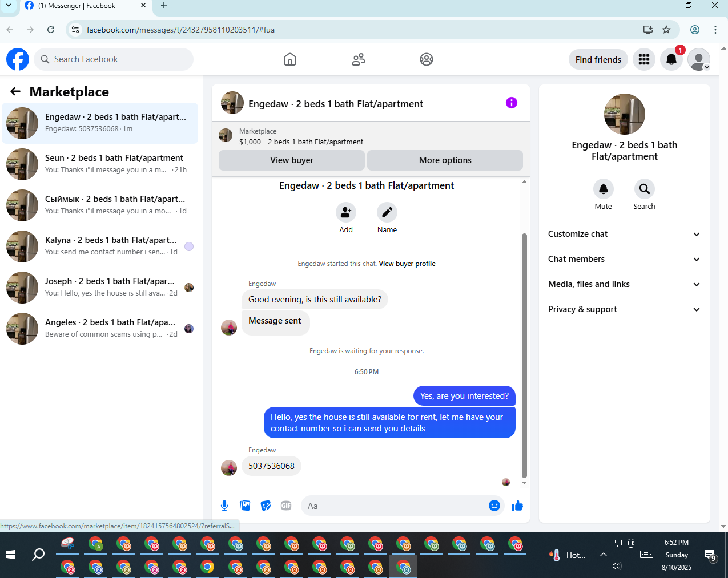Open the Friends icon in top navigation
This screenshot has width=728, height=578.
359,59
